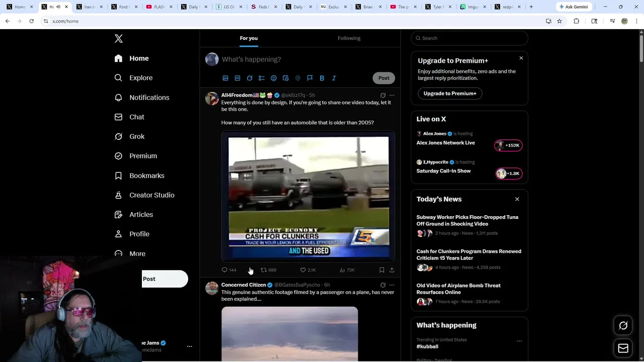Open Profile from sidebar
The image size is (644, 362).
click(132, 234)
